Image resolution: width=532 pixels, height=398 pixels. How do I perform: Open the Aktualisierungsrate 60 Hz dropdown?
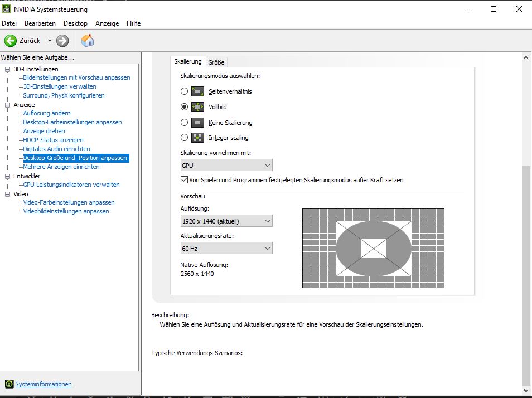tap(226, 249)
